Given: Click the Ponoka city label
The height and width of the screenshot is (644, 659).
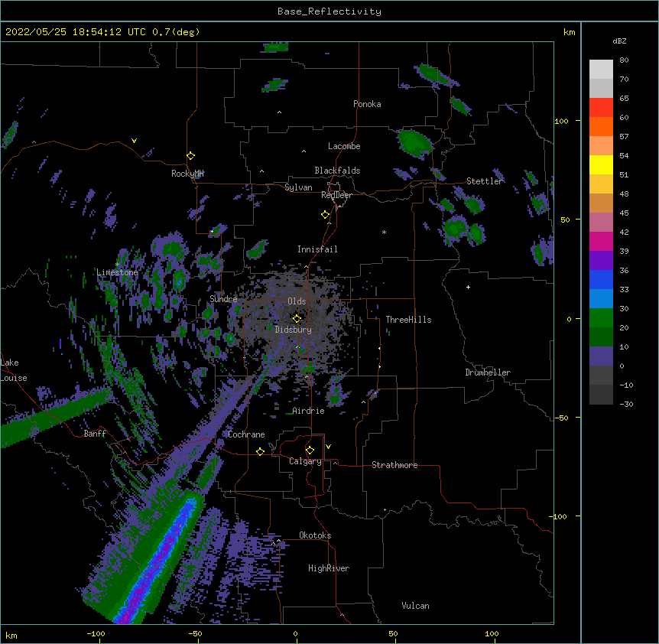Looking at the screenshot, I should point(367,104).
